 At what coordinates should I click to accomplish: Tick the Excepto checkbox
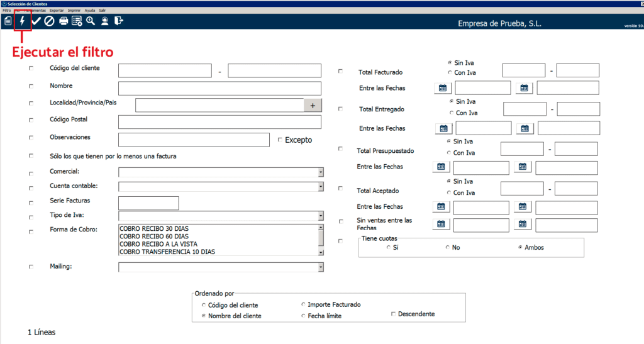pos(280,140)
